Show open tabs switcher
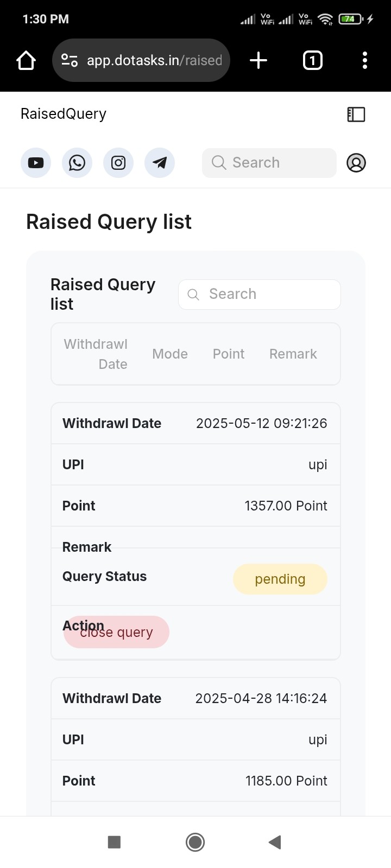The image size is (391, 868). point(312,60)
